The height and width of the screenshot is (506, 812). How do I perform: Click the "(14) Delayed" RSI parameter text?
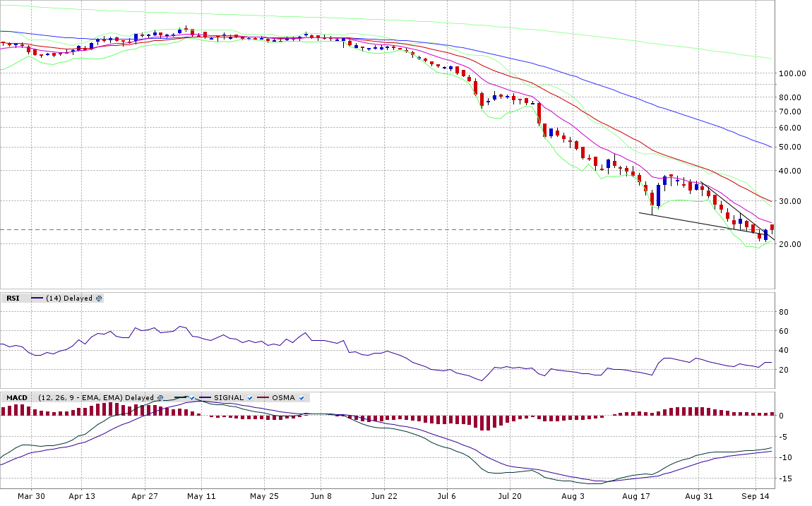(x=69, y=299)
